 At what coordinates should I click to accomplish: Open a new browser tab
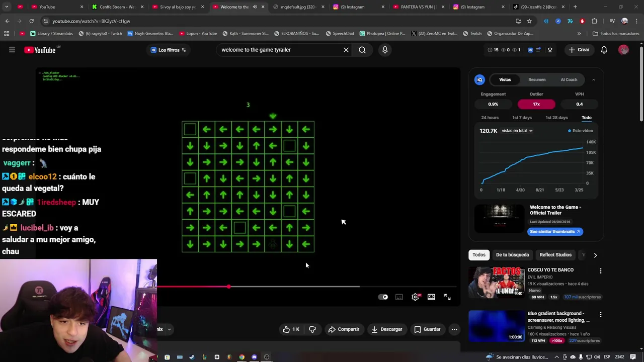[575, 7]
